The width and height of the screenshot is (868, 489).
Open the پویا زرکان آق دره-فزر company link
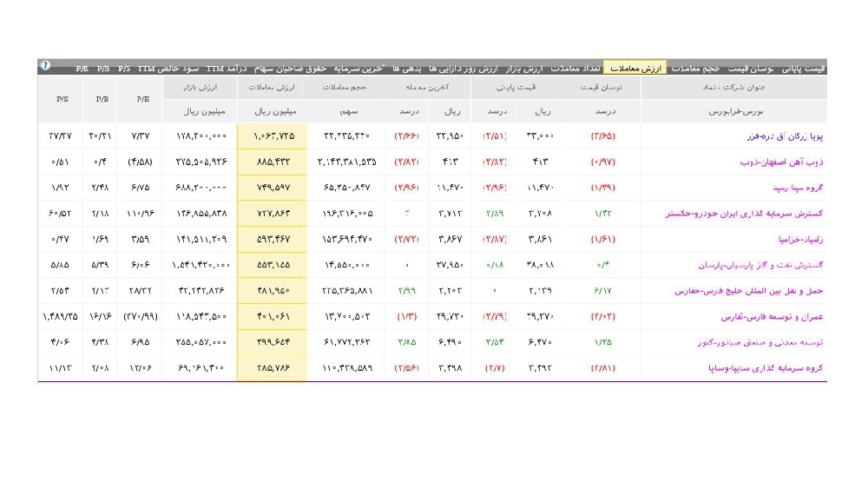point(785,136)
